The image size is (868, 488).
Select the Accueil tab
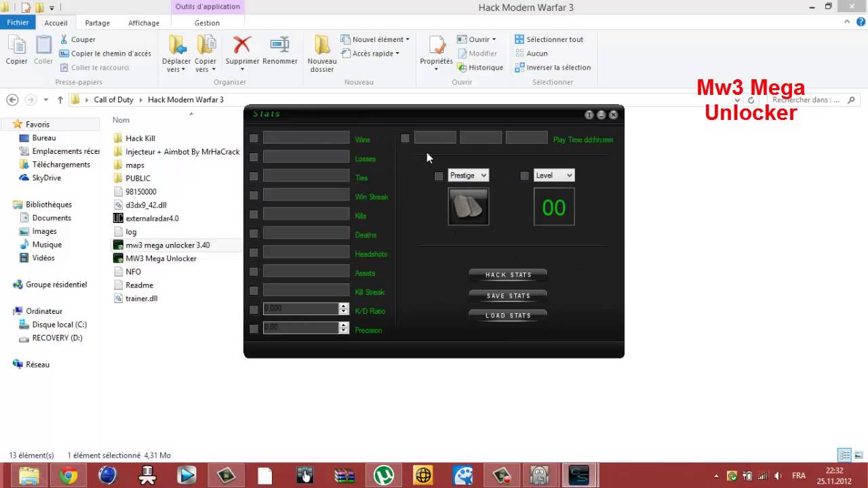pos(56,22)
